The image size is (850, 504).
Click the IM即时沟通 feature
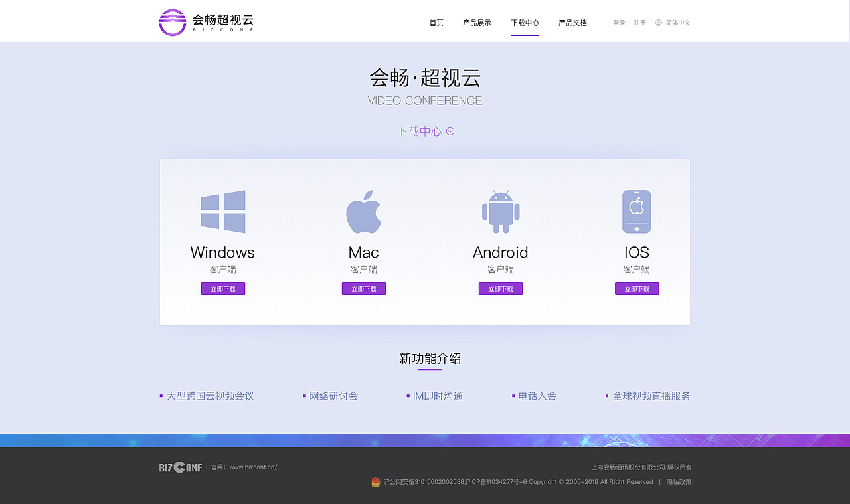pos(438,396)
